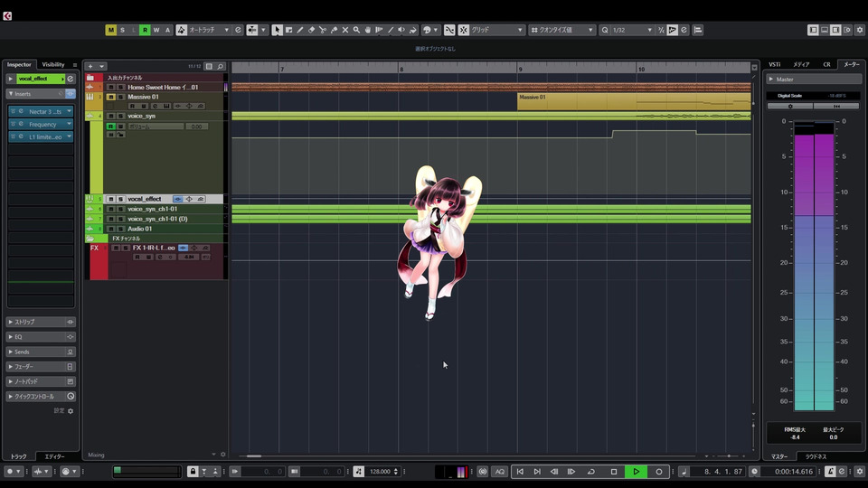Switch to the Visibility tab

click(53, 65)
